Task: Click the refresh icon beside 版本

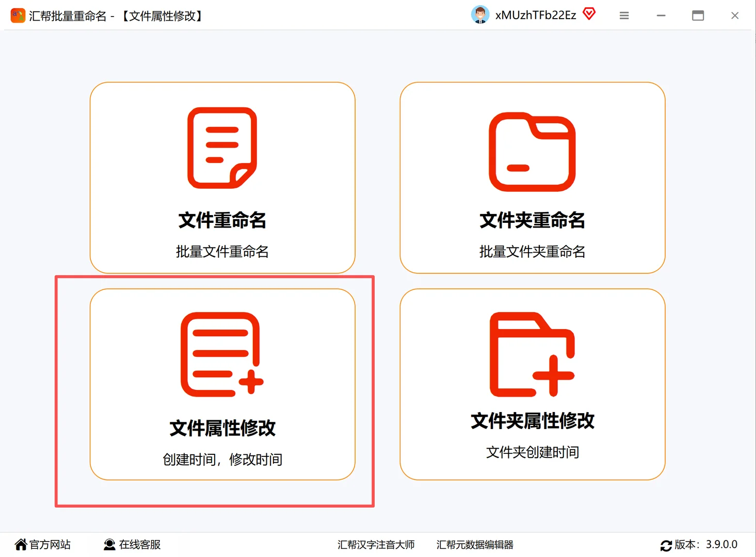Action: [x=666, y=544]
